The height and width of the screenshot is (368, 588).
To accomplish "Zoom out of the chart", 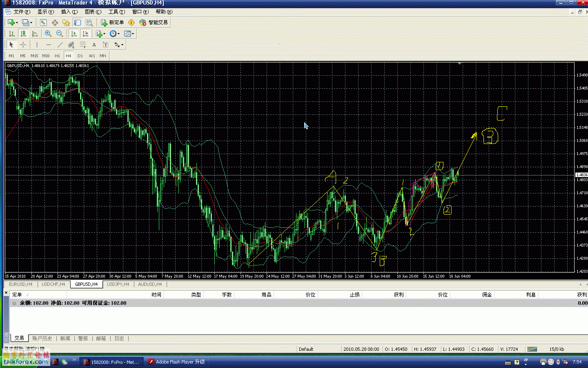I will point(60,34).
